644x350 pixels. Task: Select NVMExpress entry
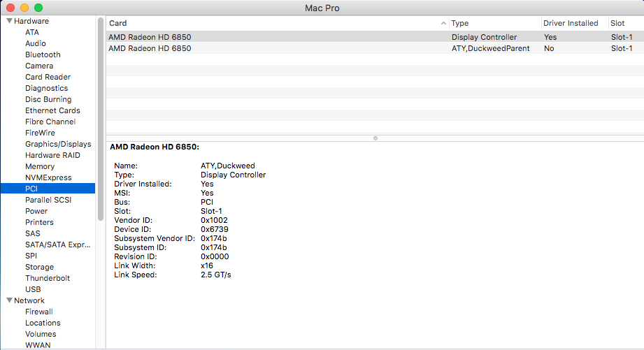(x=48, y=177)
